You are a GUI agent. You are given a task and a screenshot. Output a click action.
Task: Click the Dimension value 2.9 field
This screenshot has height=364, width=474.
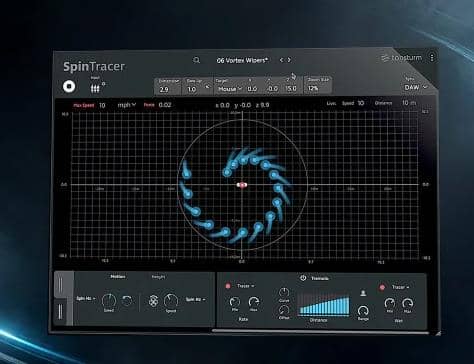[164, 89]
